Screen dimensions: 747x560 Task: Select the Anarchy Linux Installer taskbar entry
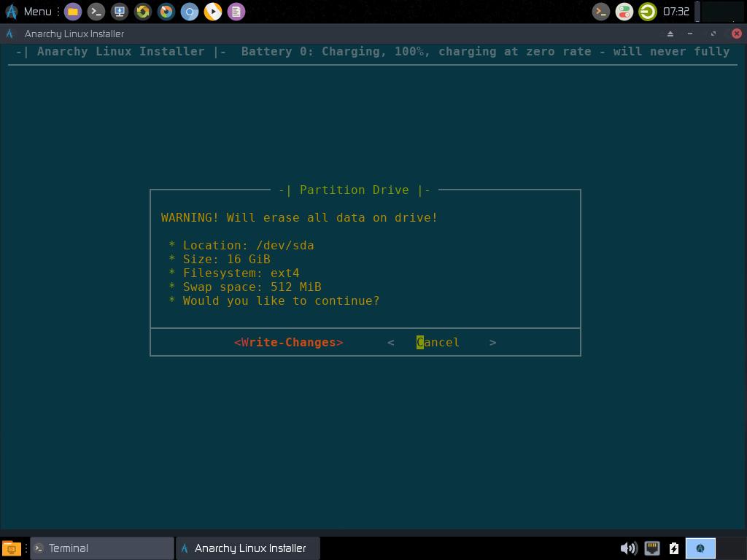(248, 548)
